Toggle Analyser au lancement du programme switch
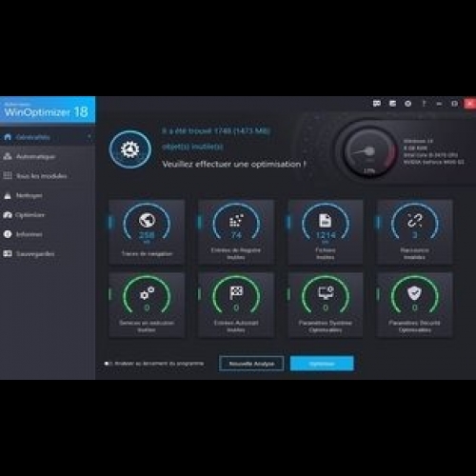 tap(108, 364)
